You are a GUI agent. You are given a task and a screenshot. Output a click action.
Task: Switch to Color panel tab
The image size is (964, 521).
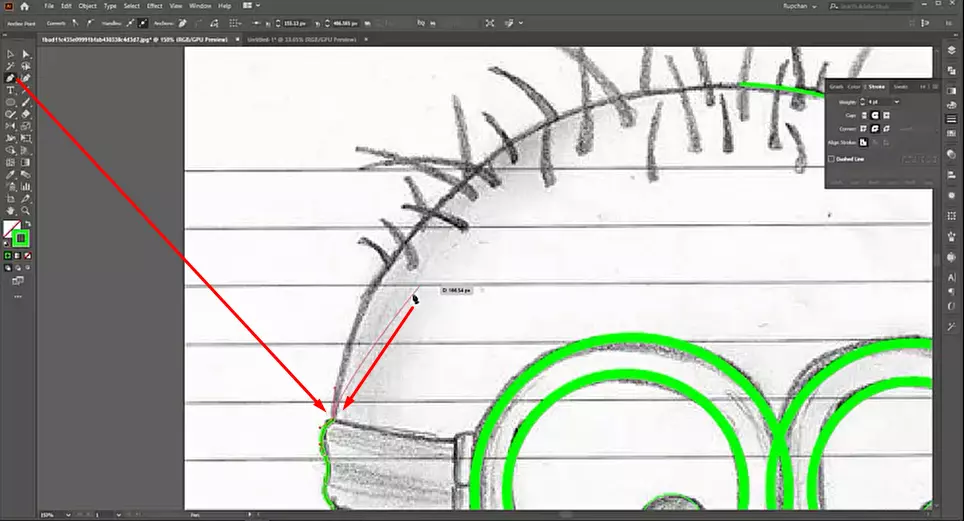coord(854,87)
